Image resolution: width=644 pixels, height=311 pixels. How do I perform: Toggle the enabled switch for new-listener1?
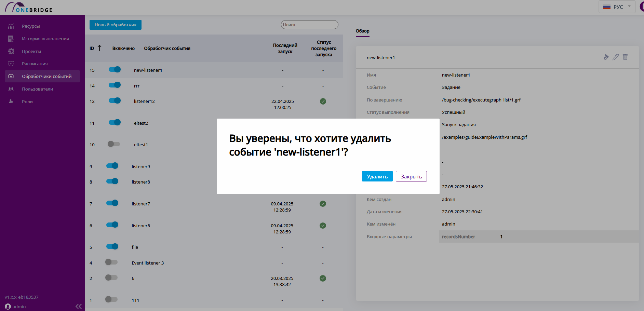(x=115, y=69)
